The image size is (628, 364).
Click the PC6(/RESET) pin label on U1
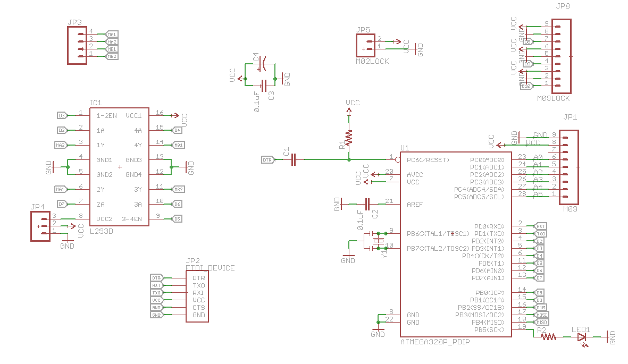(x=428, y=160)
